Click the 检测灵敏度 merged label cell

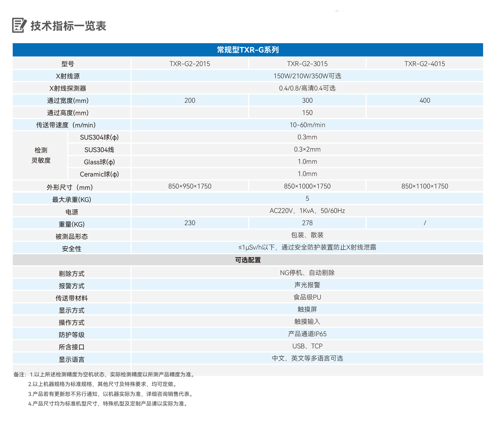tap(41, 155)
